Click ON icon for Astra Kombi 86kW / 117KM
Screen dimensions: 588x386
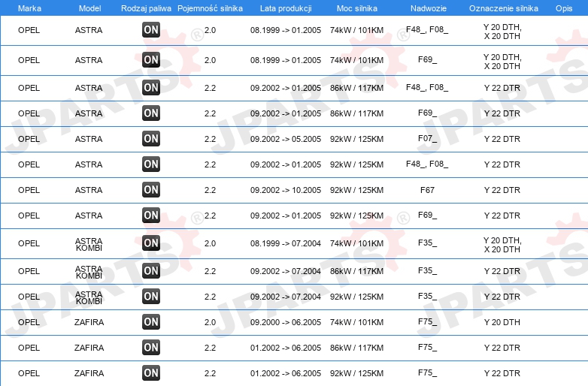(x=151, y=270)
